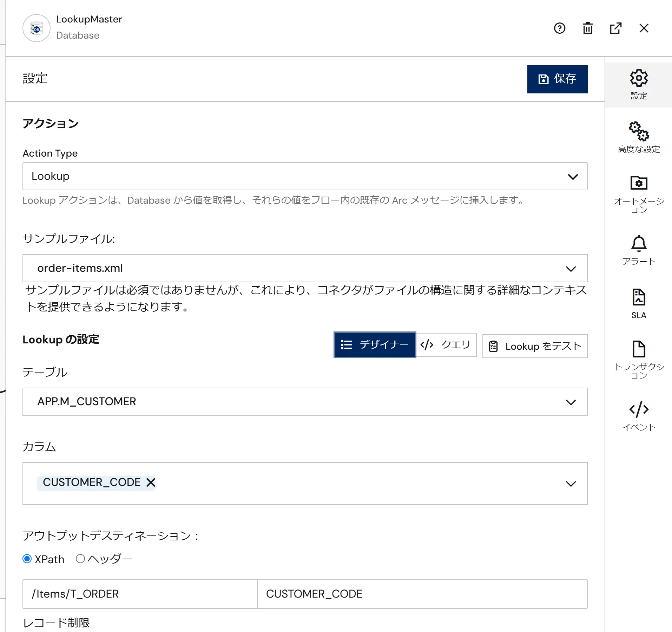
Task: Click the アクション section heading
Action: pos(51,124)
